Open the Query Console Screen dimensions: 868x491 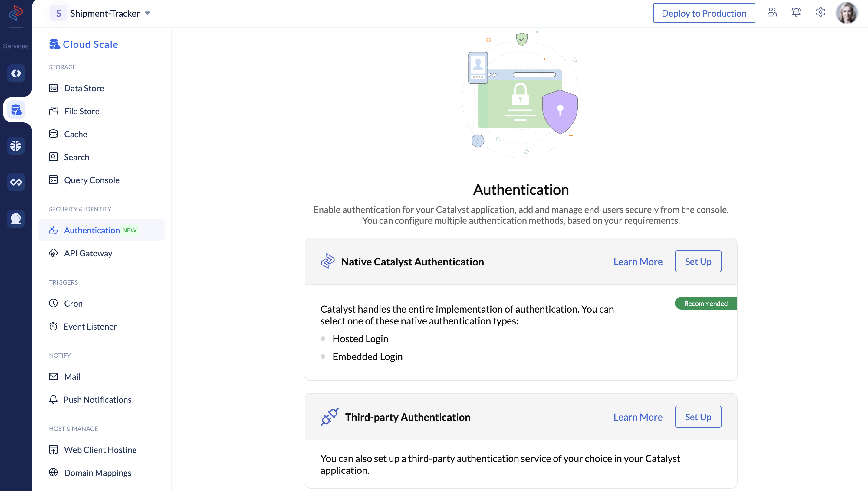[x=91, y=180]
